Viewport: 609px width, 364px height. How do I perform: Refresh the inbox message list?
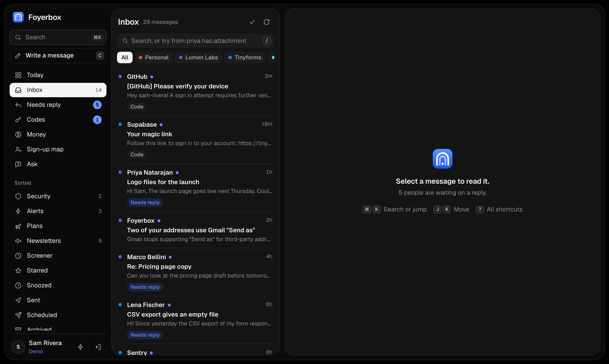pos(266,22)
